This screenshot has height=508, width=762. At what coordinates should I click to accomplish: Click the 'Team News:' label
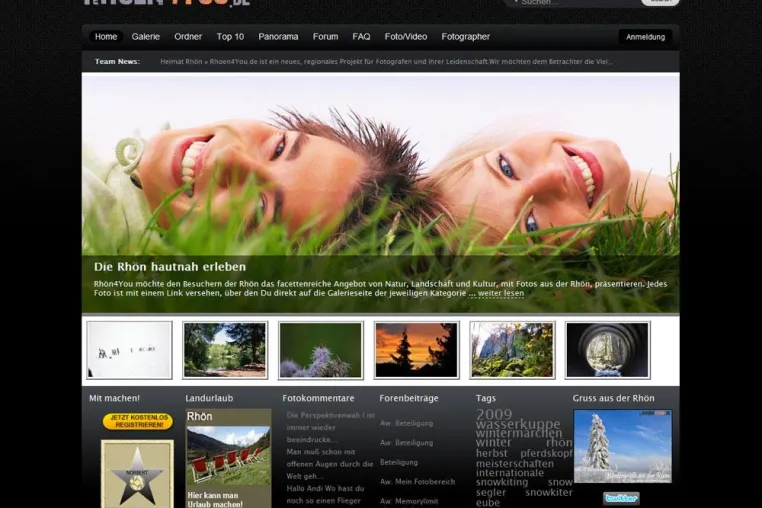[x=117, y=62]
